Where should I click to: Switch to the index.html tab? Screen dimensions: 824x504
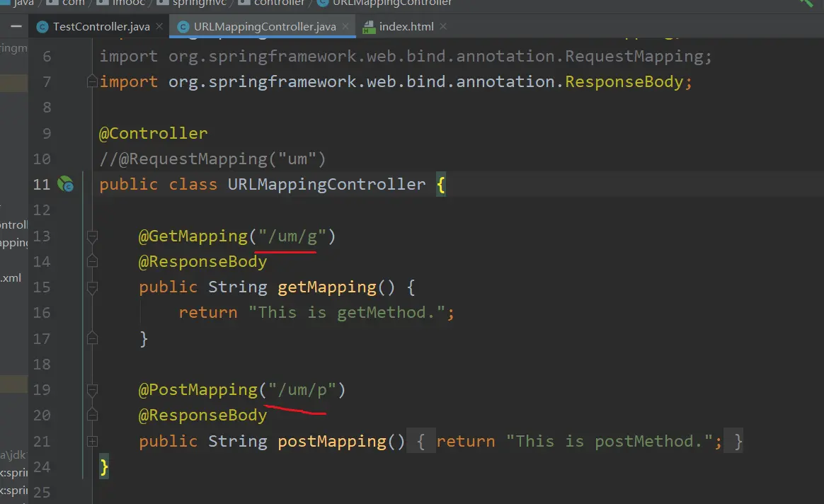406,27
